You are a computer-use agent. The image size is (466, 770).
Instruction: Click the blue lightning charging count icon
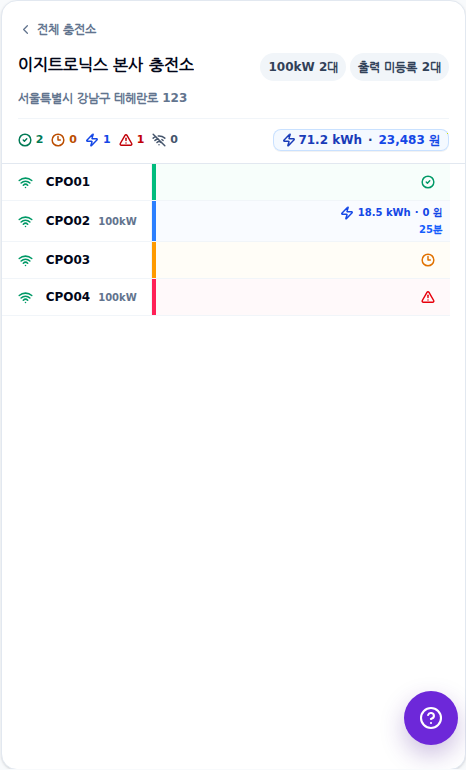92,140
